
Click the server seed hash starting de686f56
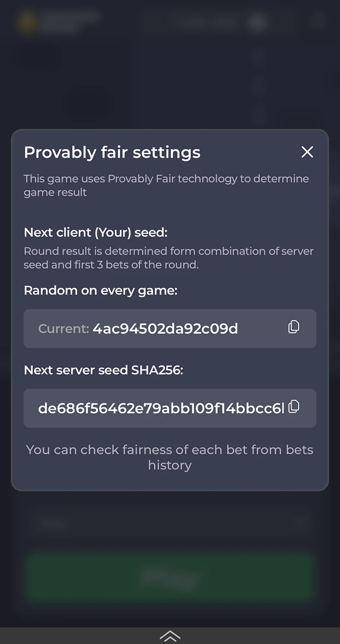point(161,408)
